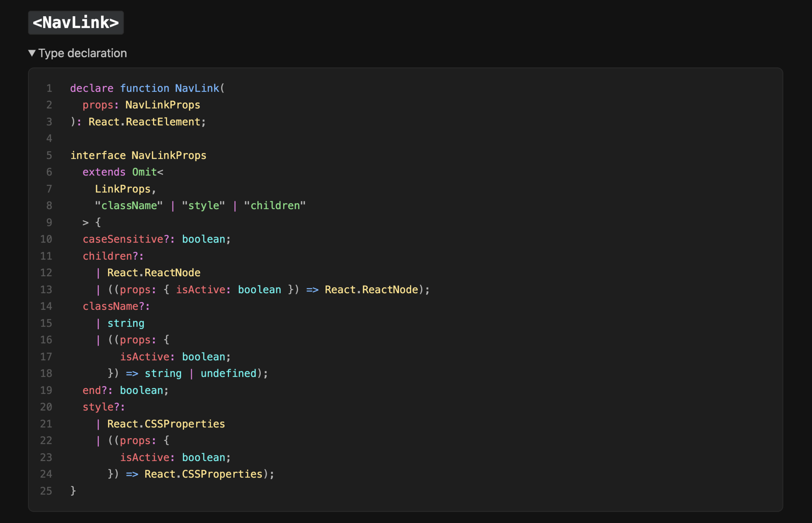This screenshot has height=523, width=812.
Task: Click the className property on line 14
Action: 111,306
